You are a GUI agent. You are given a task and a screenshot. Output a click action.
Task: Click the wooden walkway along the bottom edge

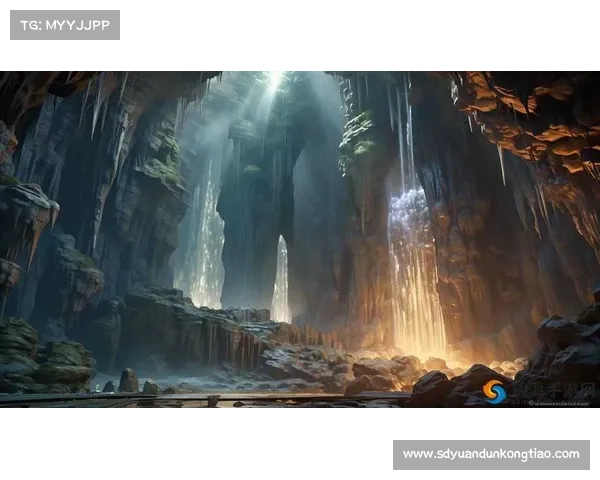200,399
